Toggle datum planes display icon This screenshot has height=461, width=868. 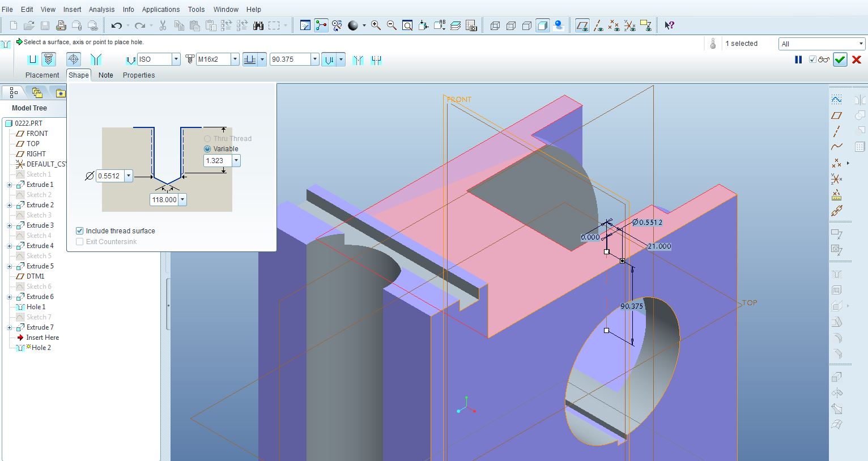(582, 25)
